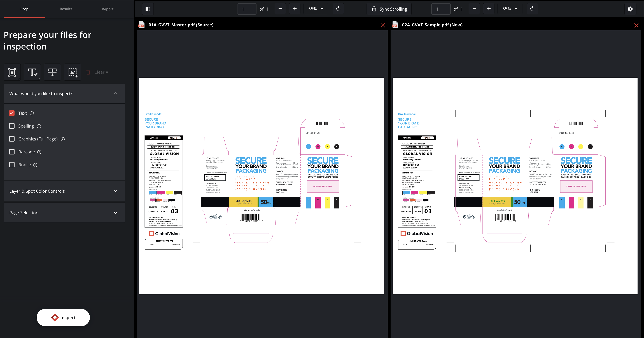Image resolution: width=644 pixels, height=338 pixels.
Task: Zoom out on the new document
Action: (x=474, y=9)
